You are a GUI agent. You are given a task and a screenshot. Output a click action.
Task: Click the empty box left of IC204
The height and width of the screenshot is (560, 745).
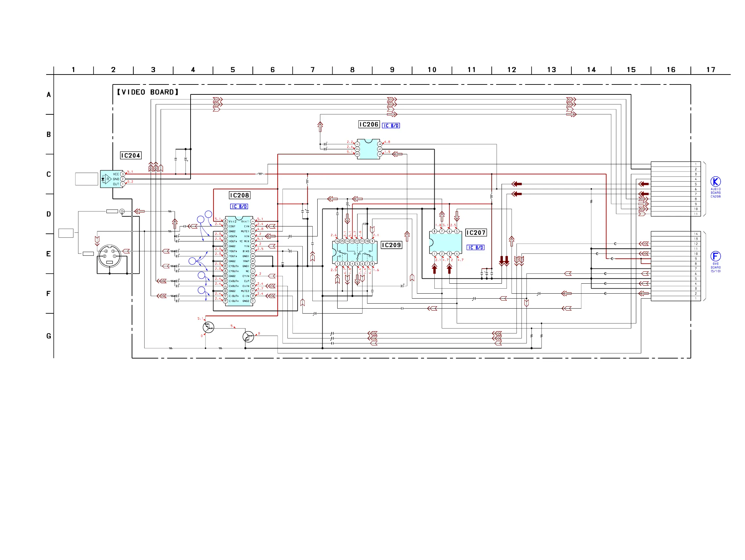coord(86,179)
